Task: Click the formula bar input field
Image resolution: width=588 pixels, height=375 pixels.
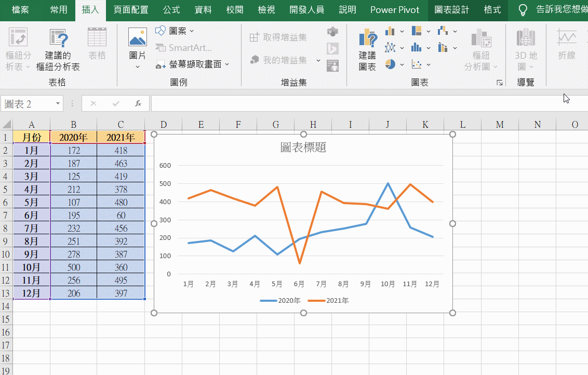Action: click(x=369, y=103)
